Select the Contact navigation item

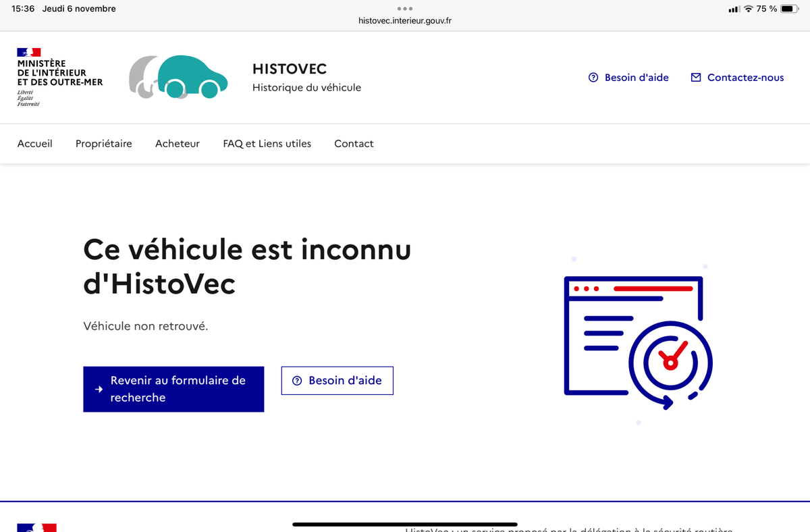tap(354, 143)
